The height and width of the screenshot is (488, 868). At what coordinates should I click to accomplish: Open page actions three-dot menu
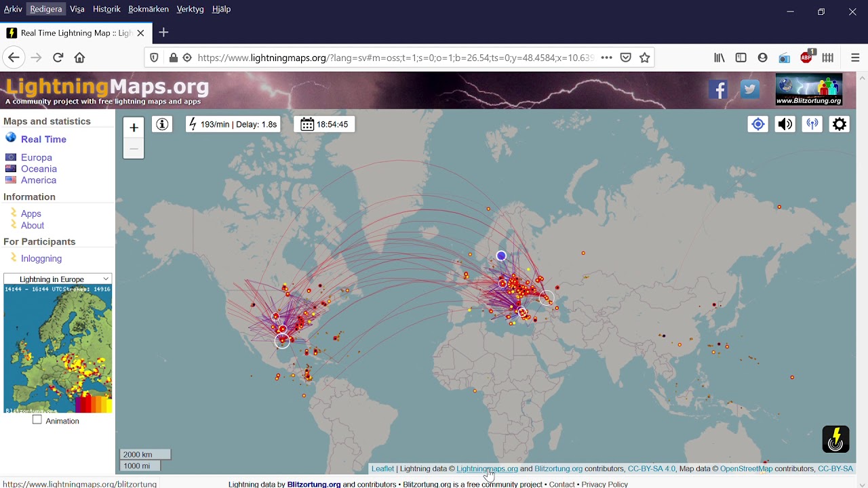point(606,58)
